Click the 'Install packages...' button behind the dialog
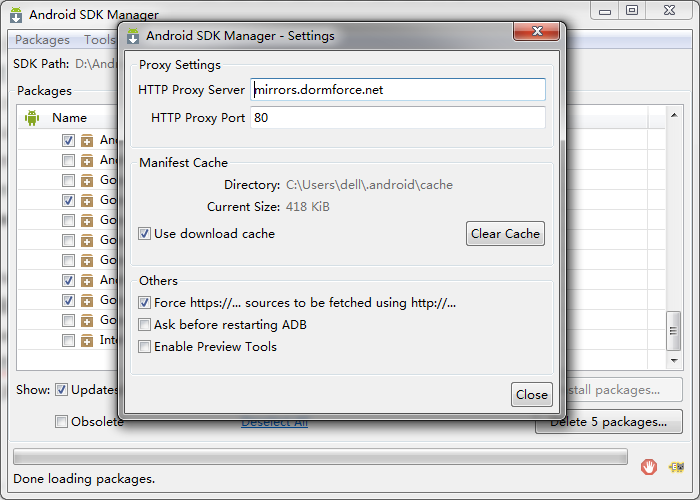Viewport: 700px width, 500px height. (x=624, y=390)
